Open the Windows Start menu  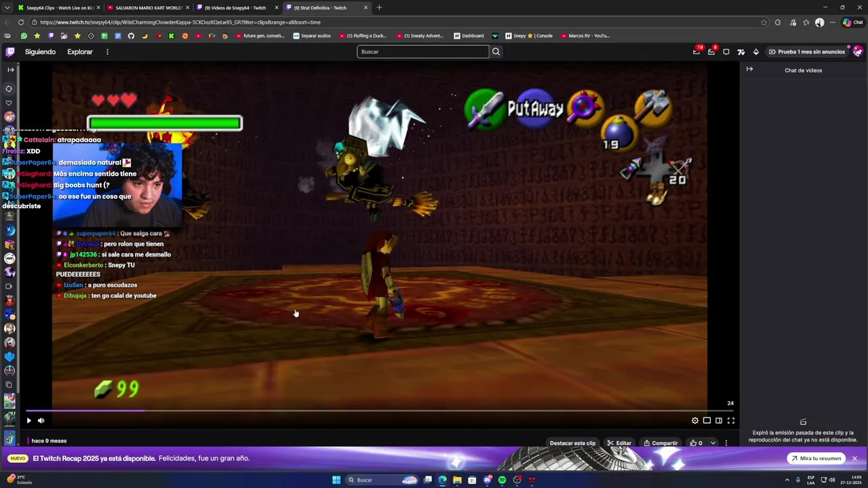[336, 480]
